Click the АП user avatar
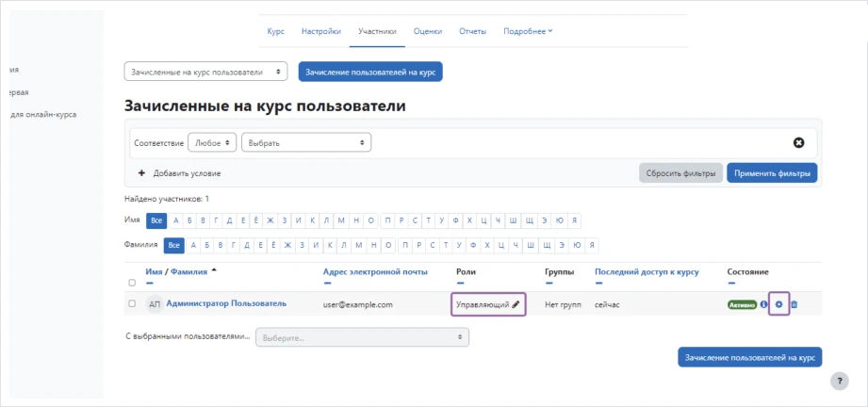 point(155,304)
